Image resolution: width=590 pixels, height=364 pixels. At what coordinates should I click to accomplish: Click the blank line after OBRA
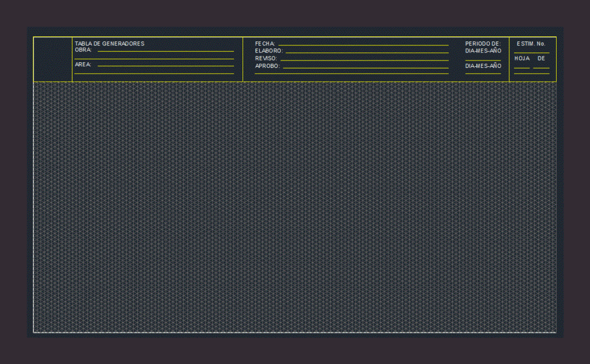[x=165, y=51]
